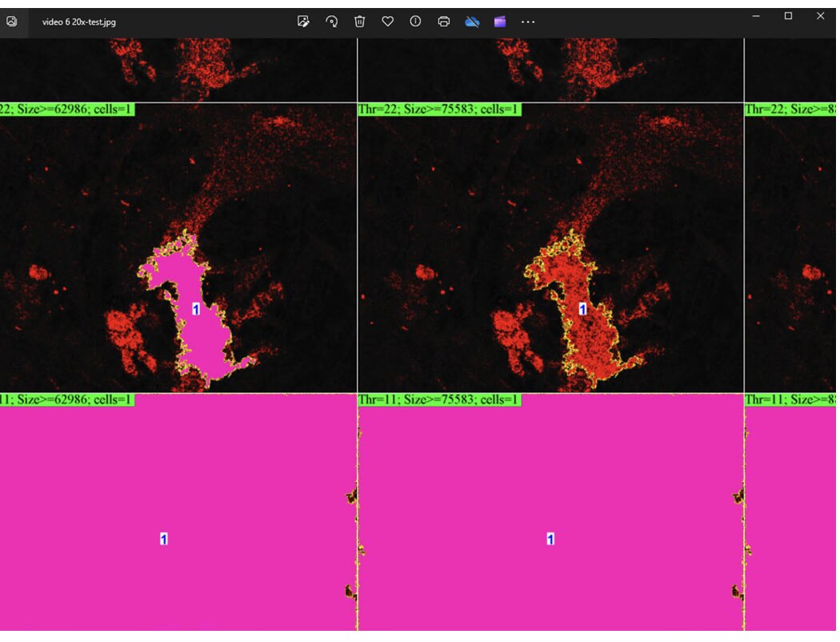The height and width of the screenshot is (642, 840).
Task: Minimize the Photos window
Action: pos(756,16)
